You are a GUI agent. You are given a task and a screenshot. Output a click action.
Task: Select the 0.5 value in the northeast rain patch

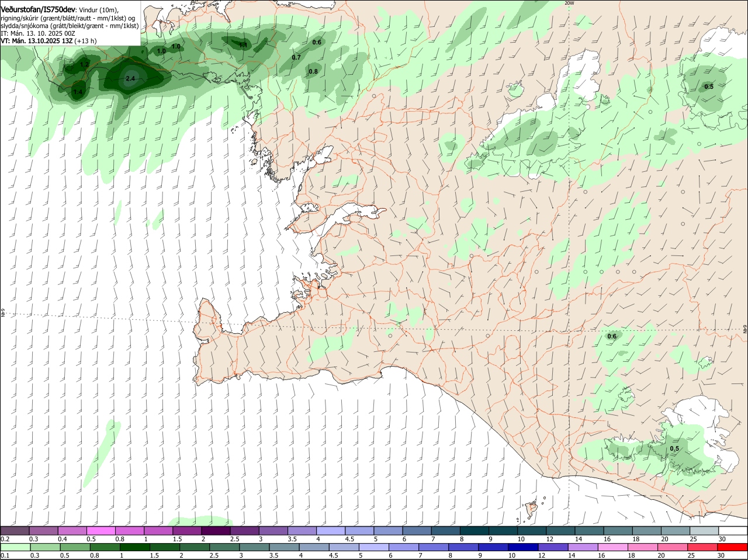(x=709, y=87)
